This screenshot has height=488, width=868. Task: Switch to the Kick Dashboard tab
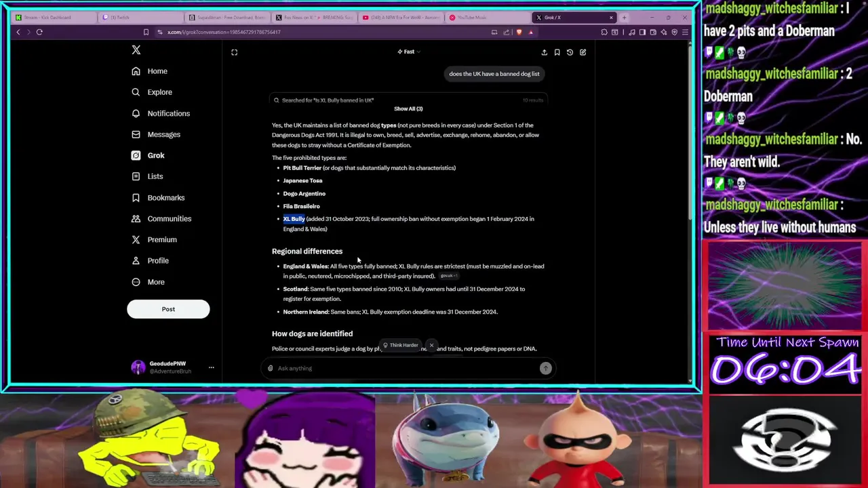tap(53, 17)
